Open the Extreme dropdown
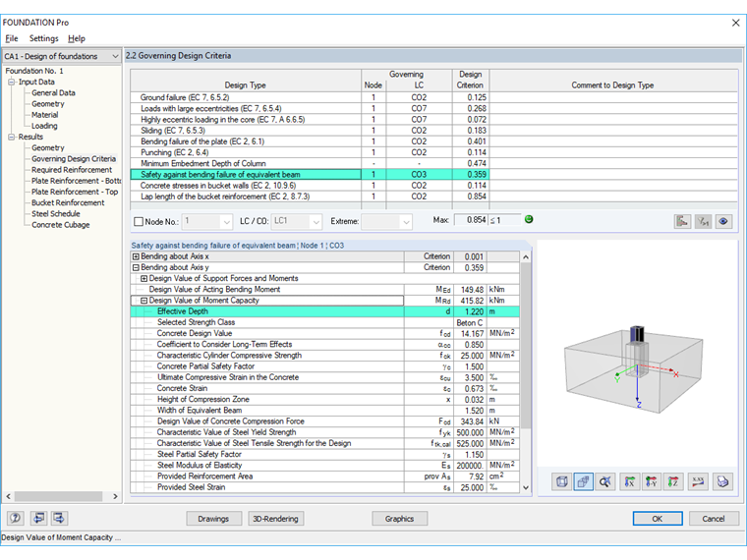 click(x=405, y=221)
